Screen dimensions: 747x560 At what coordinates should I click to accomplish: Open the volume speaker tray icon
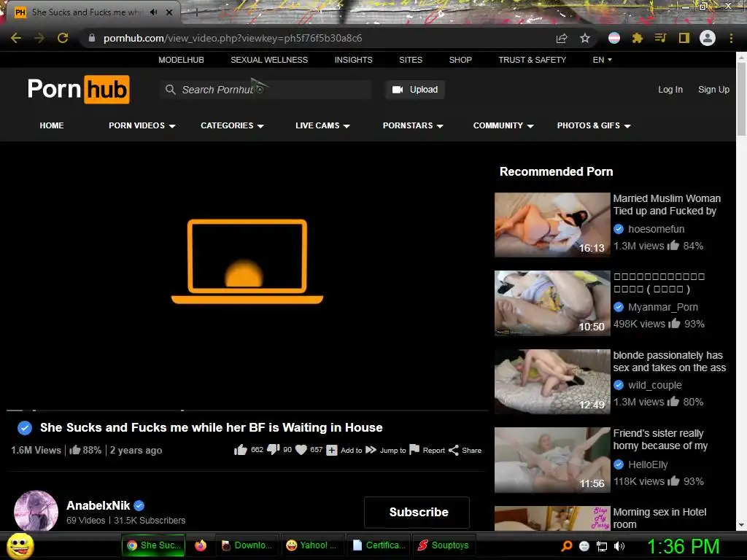(619, 546)
